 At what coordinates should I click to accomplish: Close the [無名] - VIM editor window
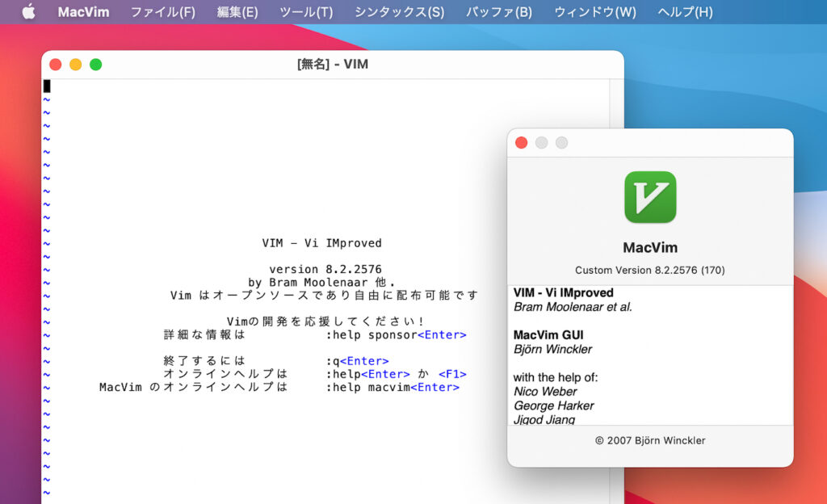click(x=56, y=65)
